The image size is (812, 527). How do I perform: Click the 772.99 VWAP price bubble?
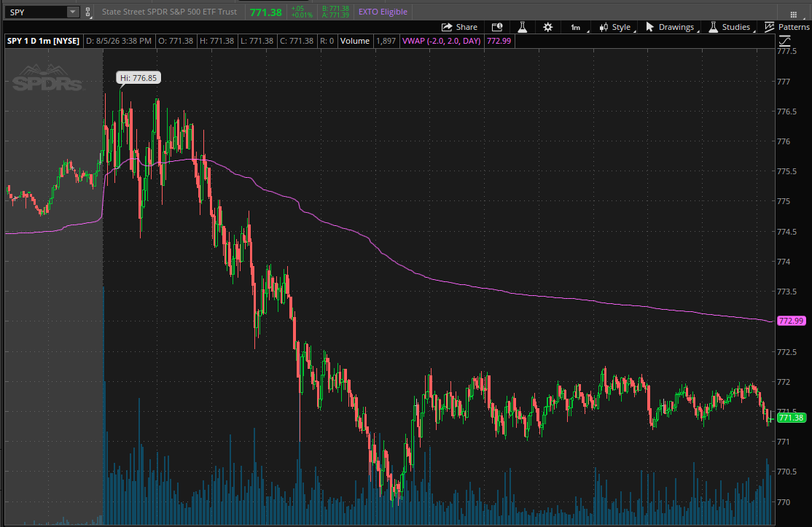pos(792,321)
